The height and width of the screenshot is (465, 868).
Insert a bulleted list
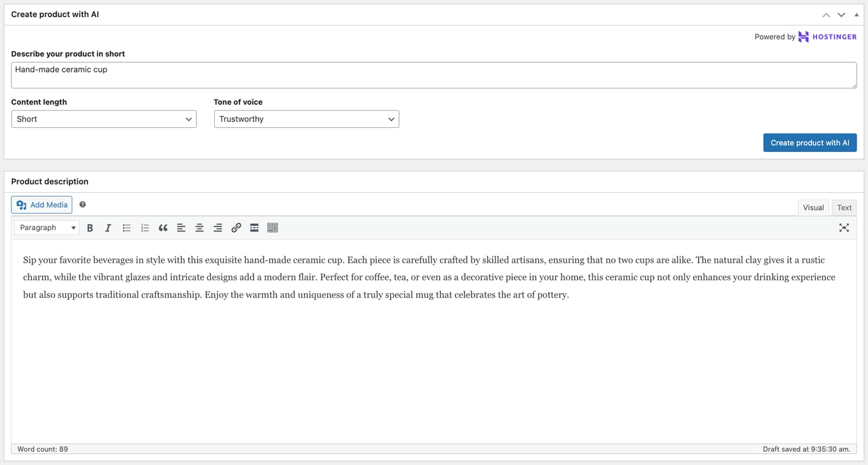(x=126, y=227)
